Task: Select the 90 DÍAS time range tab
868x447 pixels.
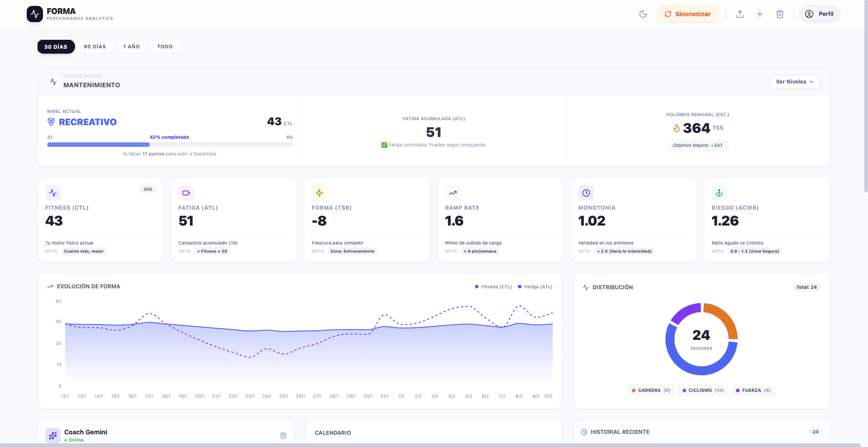Action: [95, 47]
